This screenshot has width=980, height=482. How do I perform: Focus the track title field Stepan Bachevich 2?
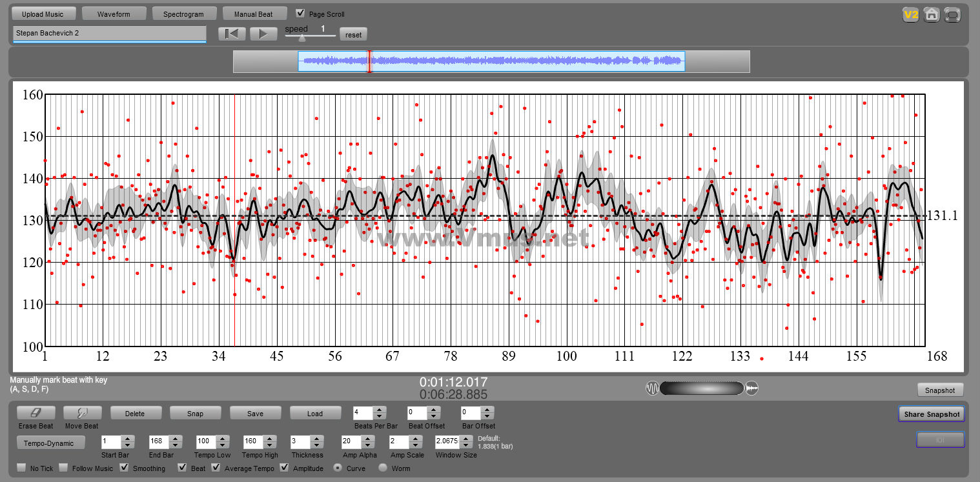tap(109, 33)
